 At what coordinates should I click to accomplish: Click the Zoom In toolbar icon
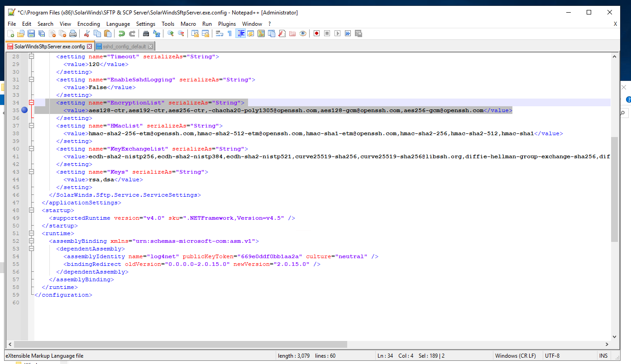(x=170, y=33)
